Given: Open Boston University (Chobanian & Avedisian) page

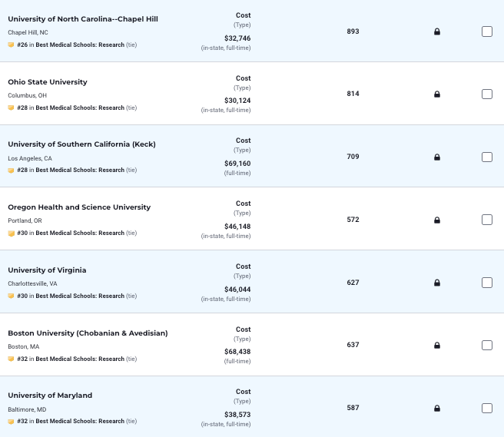Looking at the screenshot, I should 88,333.
